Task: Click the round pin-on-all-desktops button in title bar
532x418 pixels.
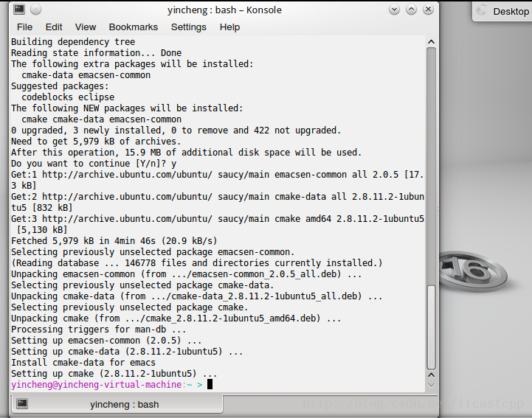Action: click(x=35, y=10)
